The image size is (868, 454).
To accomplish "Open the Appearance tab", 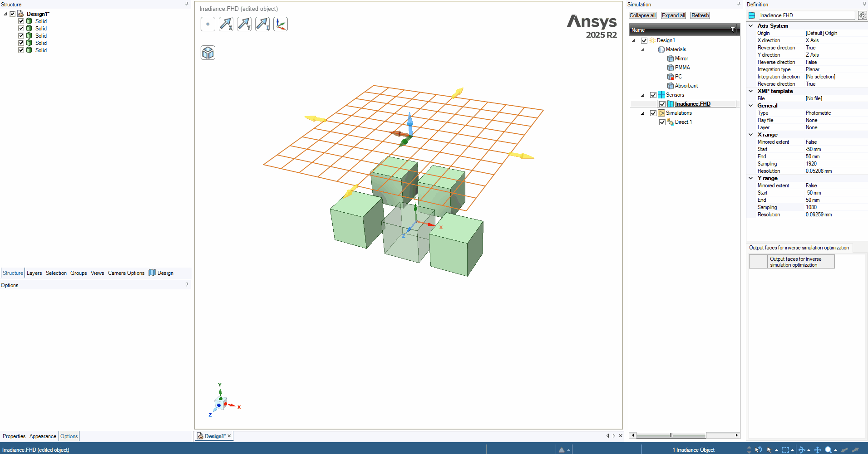I will pos(43,436).
